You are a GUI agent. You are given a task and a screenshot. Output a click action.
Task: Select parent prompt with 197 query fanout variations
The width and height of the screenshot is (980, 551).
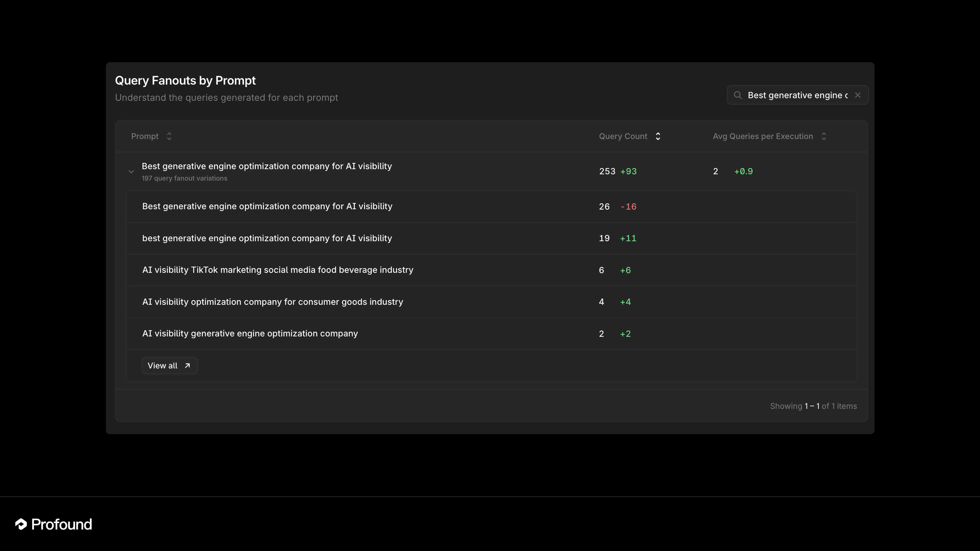(492, 171)
